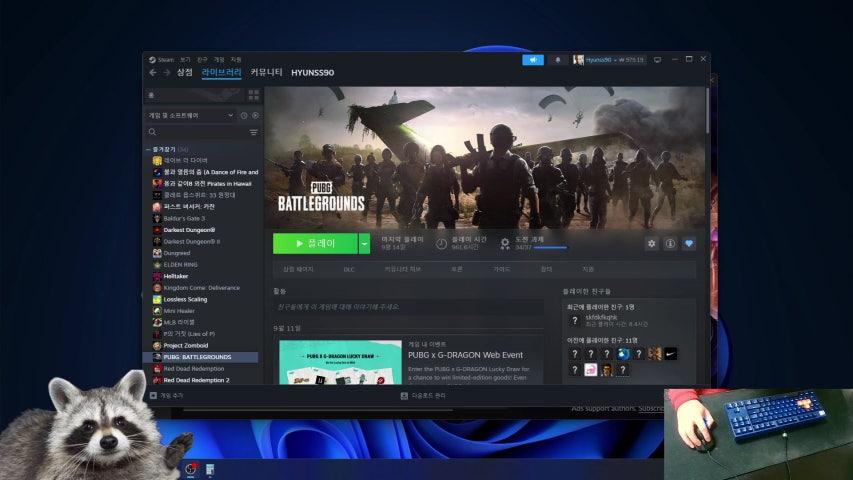Open PUBG store page link

point(298,269)
